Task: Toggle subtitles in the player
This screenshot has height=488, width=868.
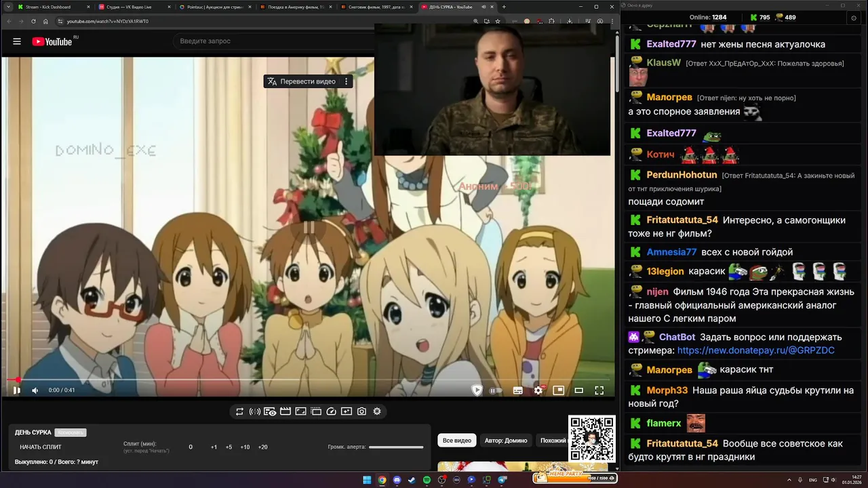Action: coord(518,390)
